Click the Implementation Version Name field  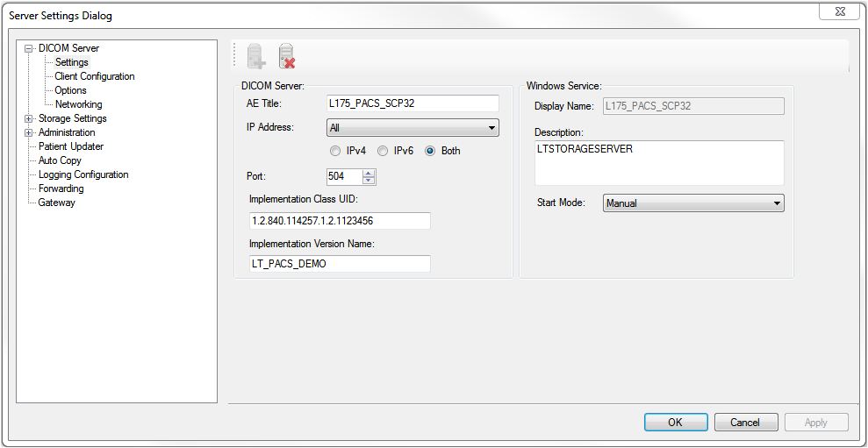(340, 264)
